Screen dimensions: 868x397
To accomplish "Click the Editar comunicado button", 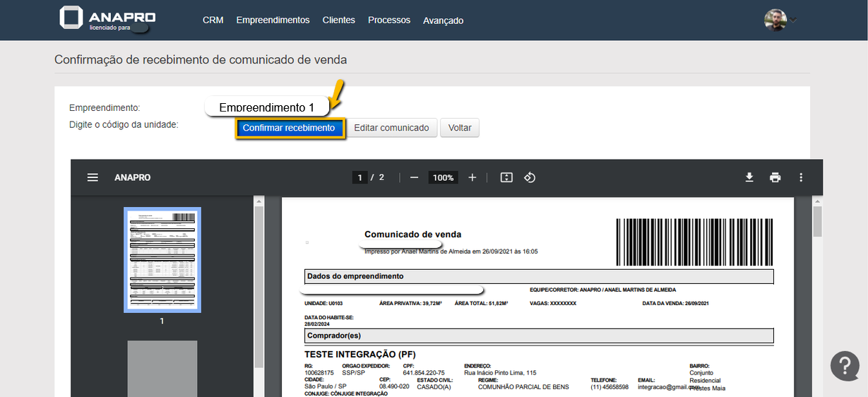I will [391, 128].
